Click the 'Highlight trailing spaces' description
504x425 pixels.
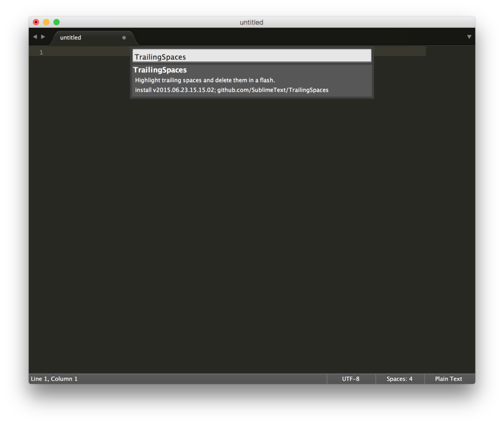pyautogui.click(x=205, y=80)
